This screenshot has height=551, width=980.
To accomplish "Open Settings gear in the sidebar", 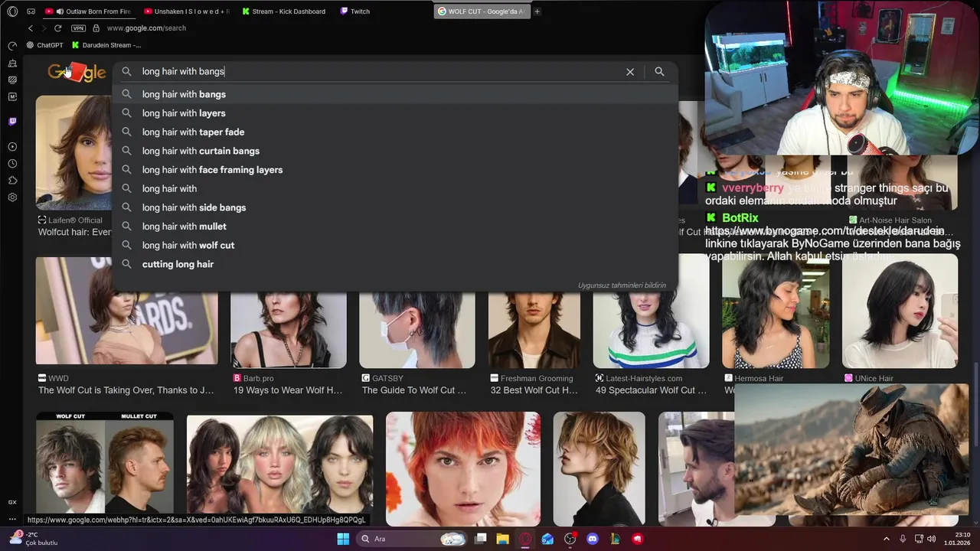I will (12, 197).
